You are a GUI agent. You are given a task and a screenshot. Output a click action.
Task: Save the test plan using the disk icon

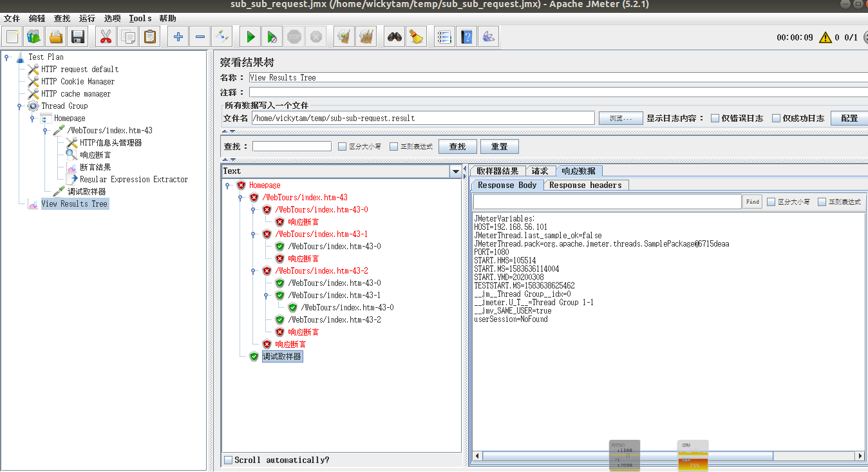point(78,37)
